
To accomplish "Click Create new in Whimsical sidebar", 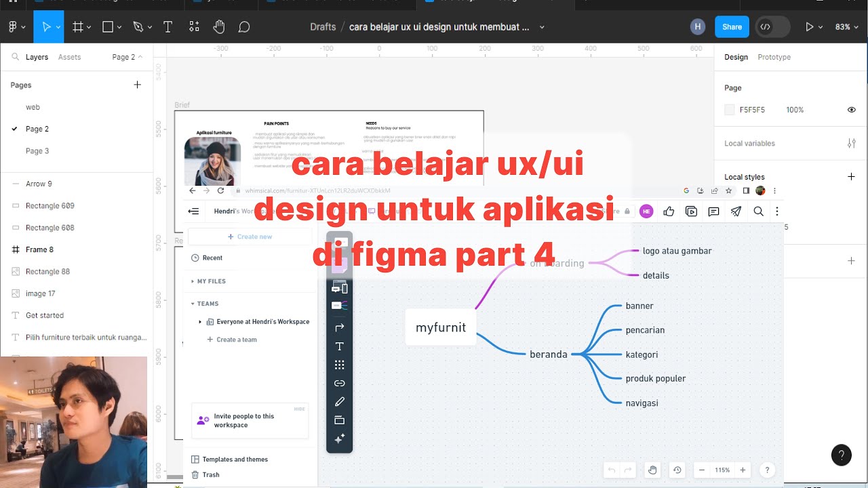I will (250, 237).
